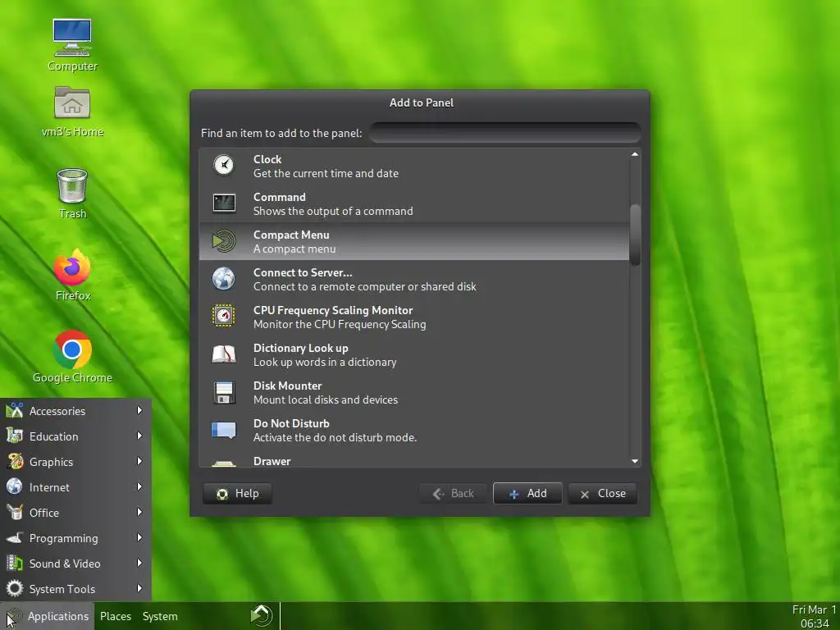This screenshot has width=840, height=630.
Task: Open the Trash desktop icon
Action: point(72,185)
